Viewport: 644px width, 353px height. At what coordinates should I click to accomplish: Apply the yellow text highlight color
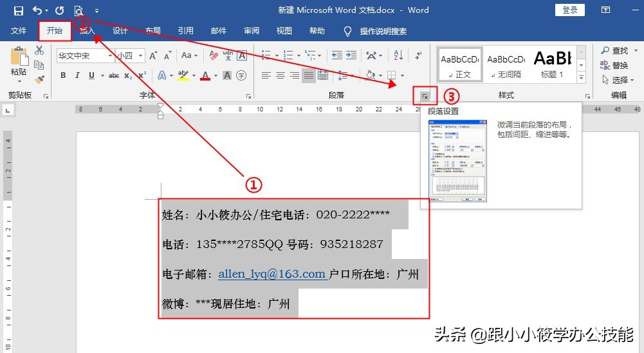click(x=183, y=76)
